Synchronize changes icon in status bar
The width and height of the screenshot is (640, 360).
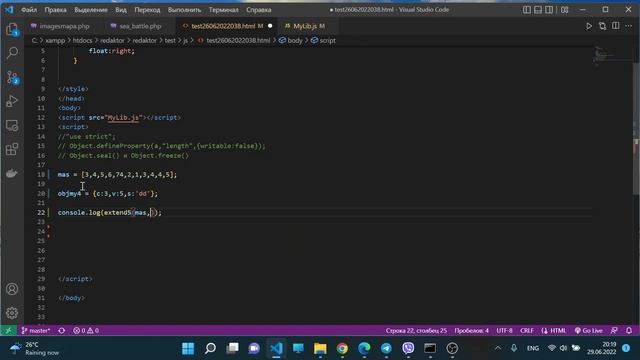62,330
